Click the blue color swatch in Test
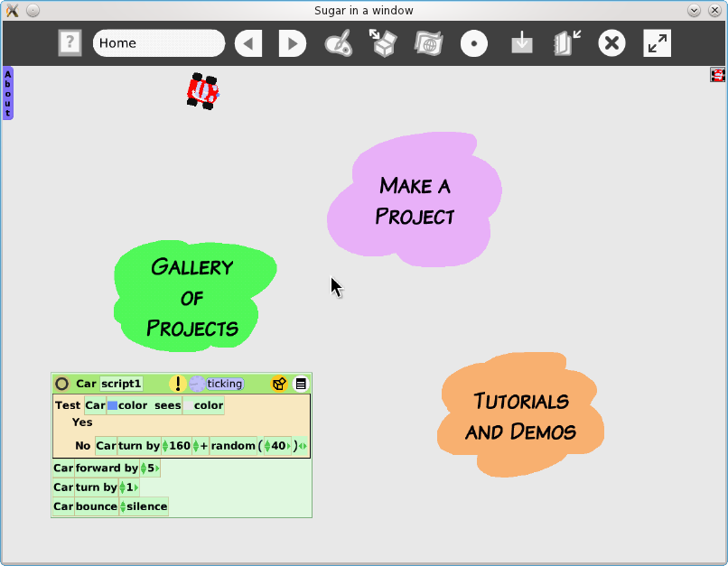The height and width of the screenshot is (566, 728). coord(112,405)
